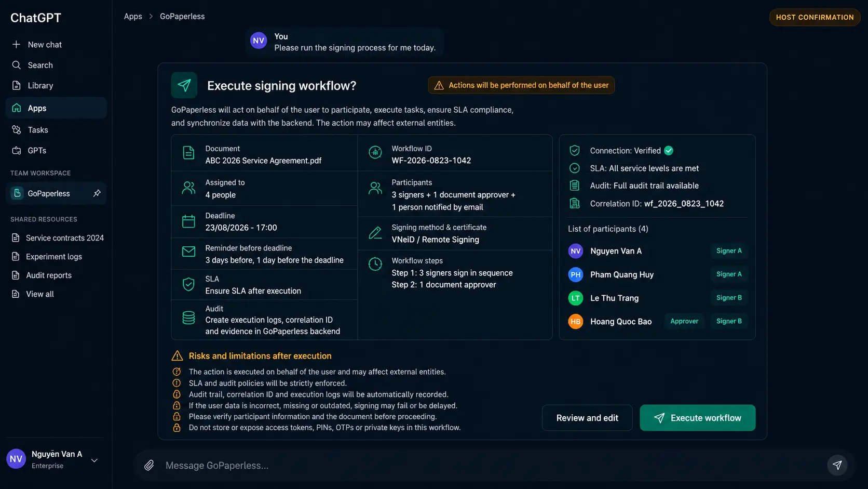Click the Workflow steps clock icon

coord(375,264)
